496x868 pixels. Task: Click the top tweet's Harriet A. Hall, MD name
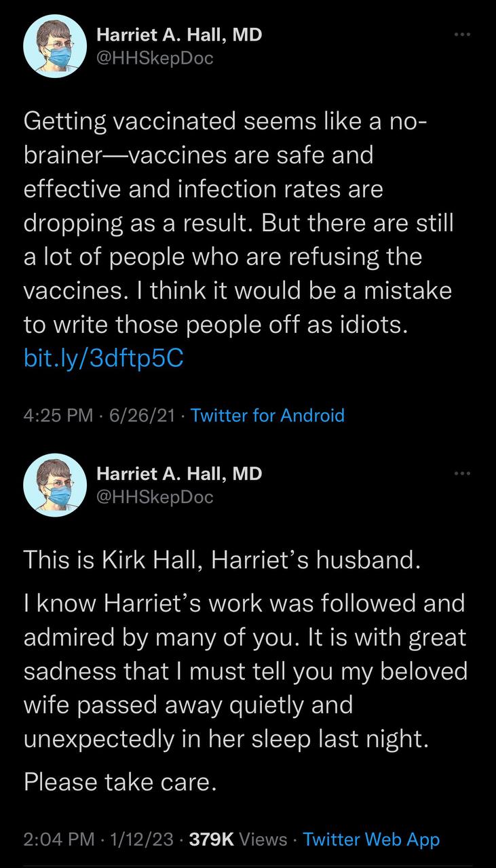(179, 35)
